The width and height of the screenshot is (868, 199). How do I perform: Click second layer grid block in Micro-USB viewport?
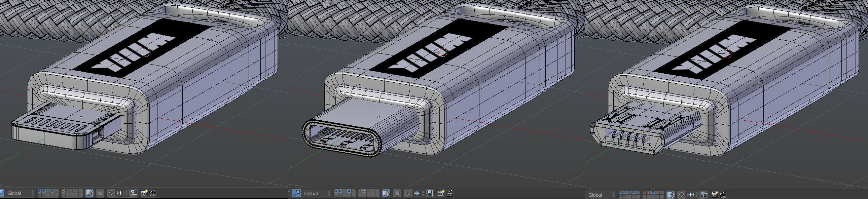[x=653, y=195]
